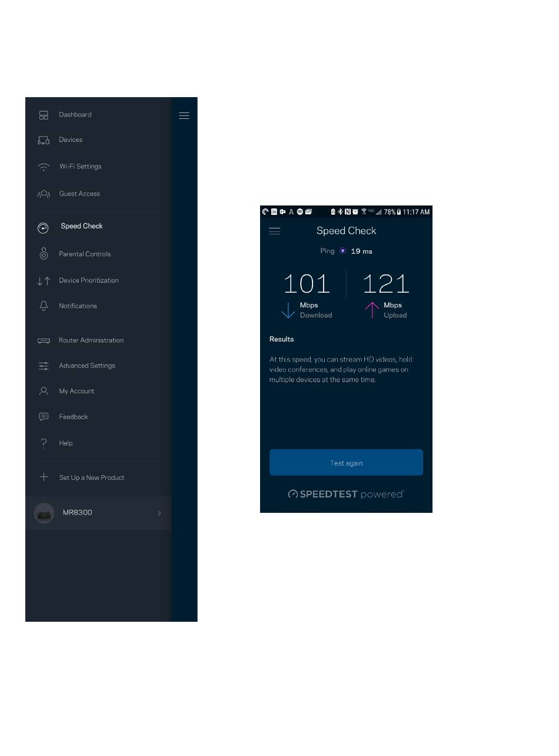The image size is (559, 756).
Task: Tap the Spotify status bar icon
Action: (x=300, y=212)
